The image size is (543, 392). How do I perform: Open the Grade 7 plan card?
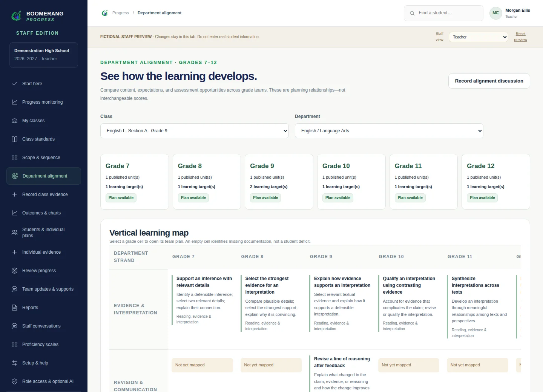click(135, 182)
